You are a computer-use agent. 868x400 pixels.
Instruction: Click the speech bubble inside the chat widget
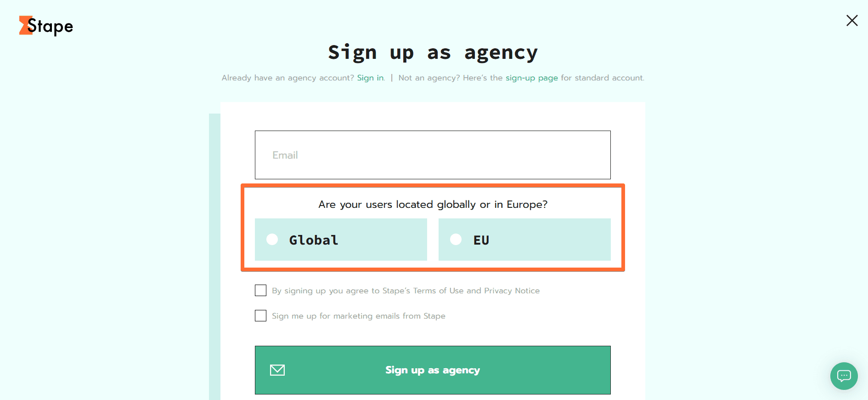click(x=844, y=376)
